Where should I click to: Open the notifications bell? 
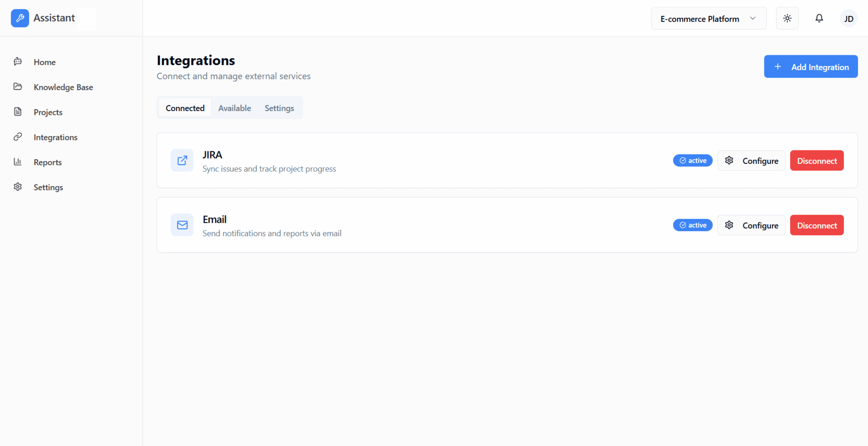(x=819, y=18)
